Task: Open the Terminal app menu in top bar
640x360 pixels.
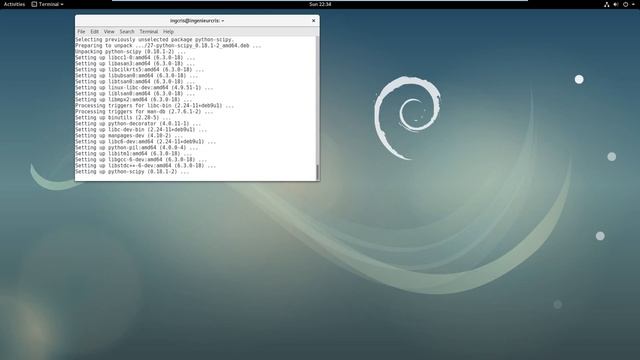Action: tap(47, 4)
